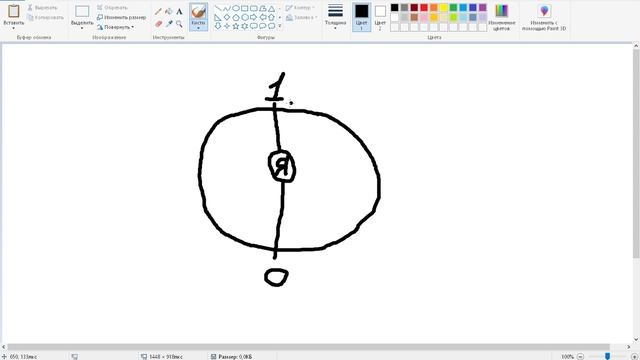
Task: Open Изменение цветов (Edit colors) dialog
Action: tap(502, 17)
